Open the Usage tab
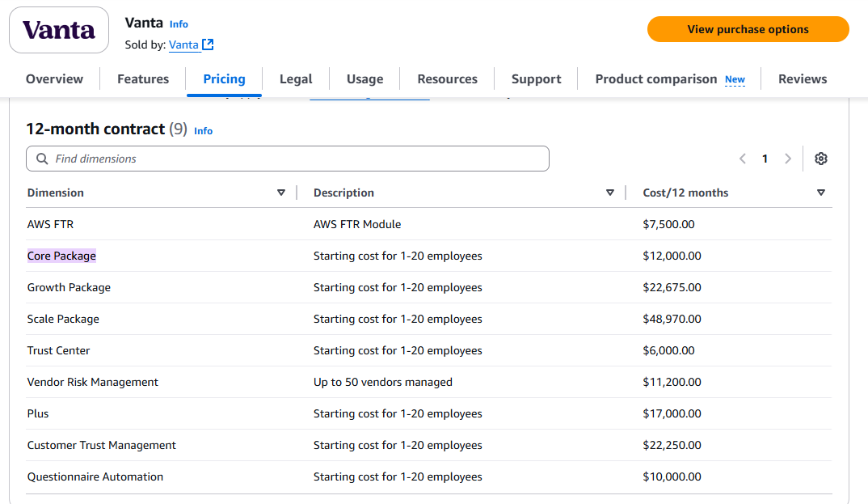868x504 pixels. coord(364,79)
